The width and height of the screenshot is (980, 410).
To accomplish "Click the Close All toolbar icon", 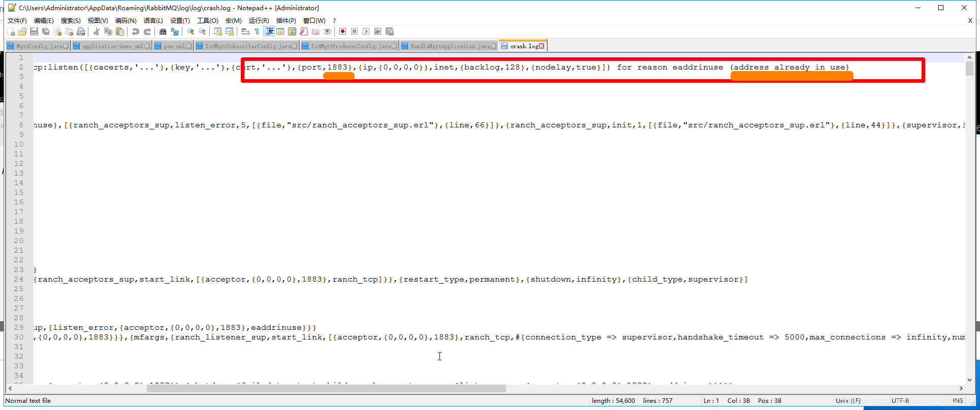I will (x=69, y=31).
